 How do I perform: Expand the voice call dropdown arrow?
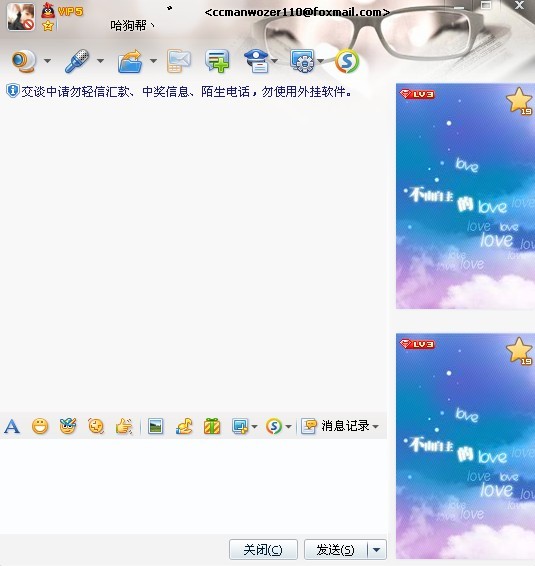pos(100,61)
